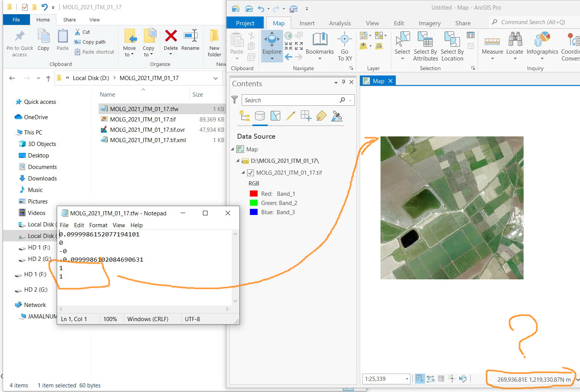Switch Contents to List By Snapping
Viewport: 580px width, 392px height.
click(306, 116)
